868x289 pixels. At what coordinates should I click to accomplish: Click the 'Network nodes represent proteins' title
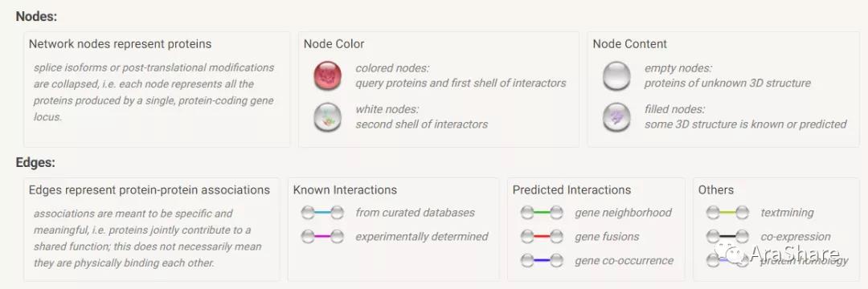[120, 43]
